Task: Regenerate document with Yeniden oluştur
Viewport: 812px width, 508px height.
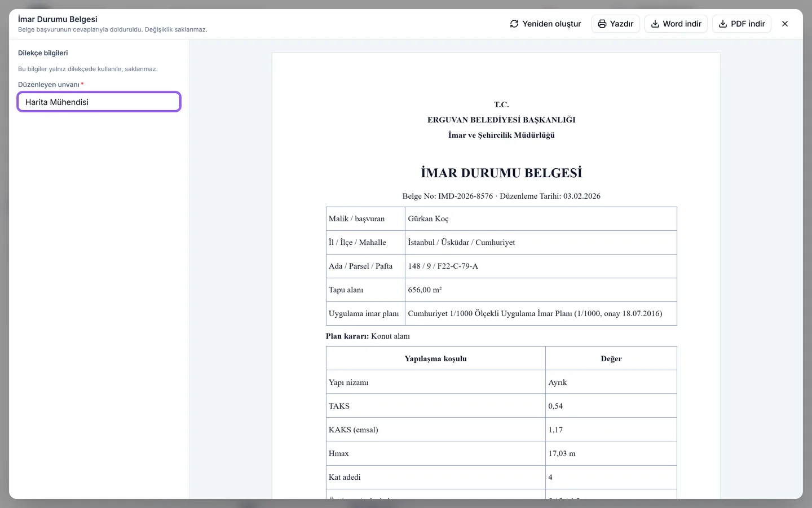Action: 545,24
